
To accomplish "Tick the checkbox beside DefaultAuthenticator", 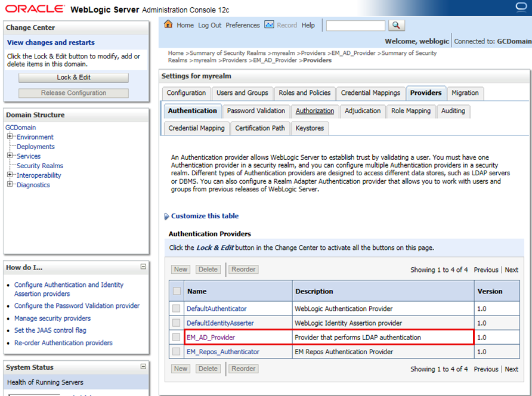I will (176, 308).
